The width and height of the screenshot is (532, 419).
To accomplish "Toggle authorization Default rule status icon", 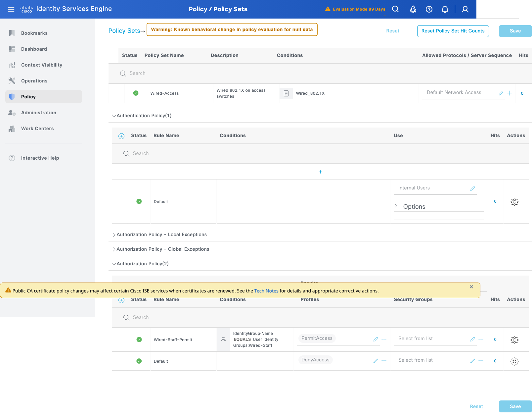I will click(x=139, y=361).
